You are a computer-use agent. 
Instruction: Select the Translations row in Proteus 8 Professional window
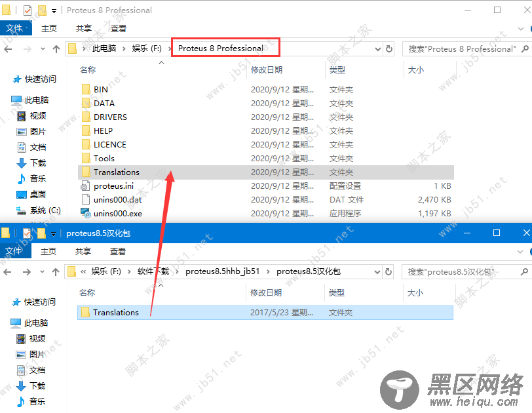(266, 172)
